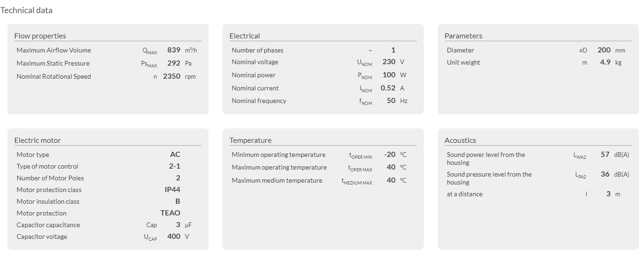This screenshot has width=644, height=259.
Task: Click the IP44 protection class value
Action: tap(172, 190)
